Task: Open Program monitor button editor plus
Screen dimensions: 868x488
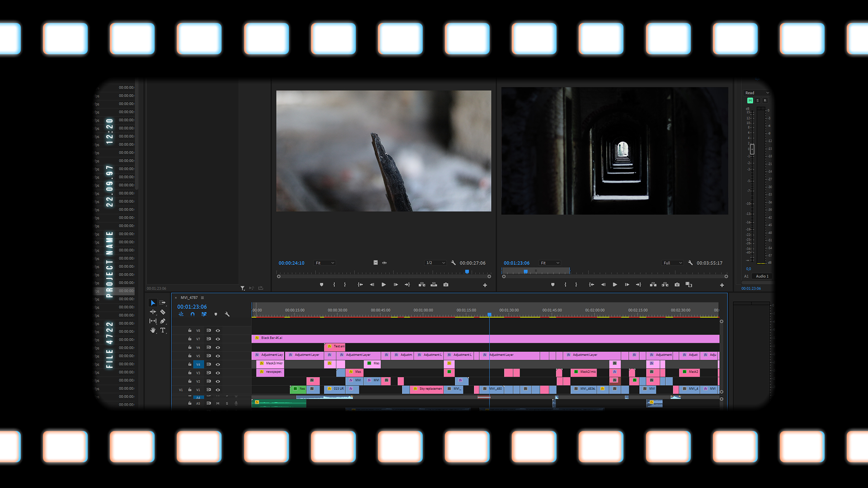Action: (722, 285)
